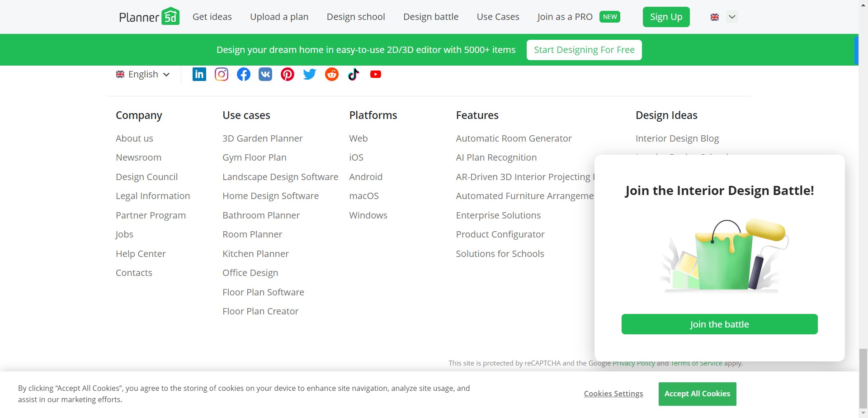Click the Pinterest icon
This screenshot has width=868, height=418.
[287, 74]
